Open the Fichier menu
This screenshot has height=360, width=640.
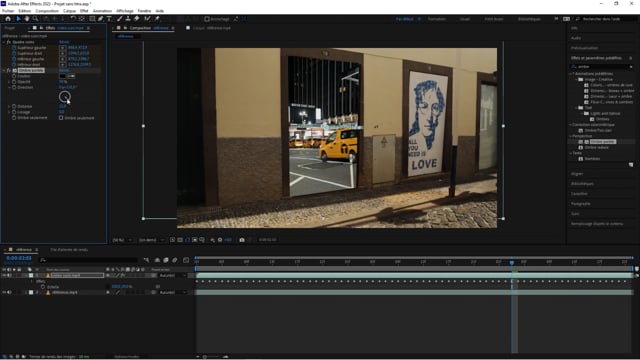pyautogui.click(x=8, y=11)
